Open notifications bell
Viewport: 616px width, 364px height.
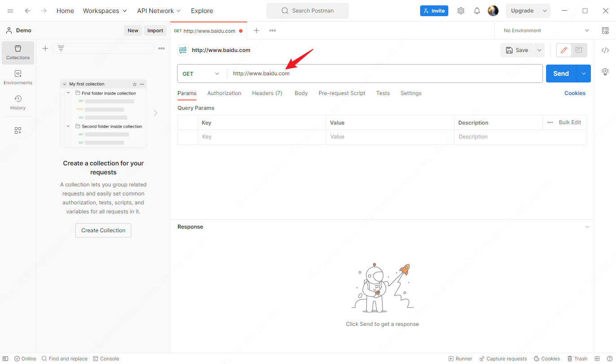click(477, 11)
